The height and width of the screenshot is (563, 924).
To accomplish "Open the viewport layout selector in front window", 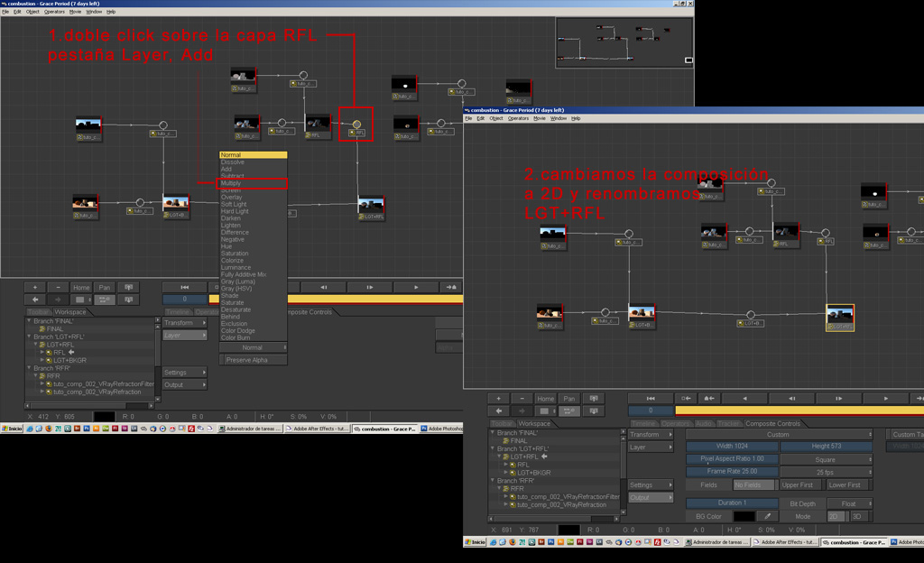I will click(x=545, y=411).
